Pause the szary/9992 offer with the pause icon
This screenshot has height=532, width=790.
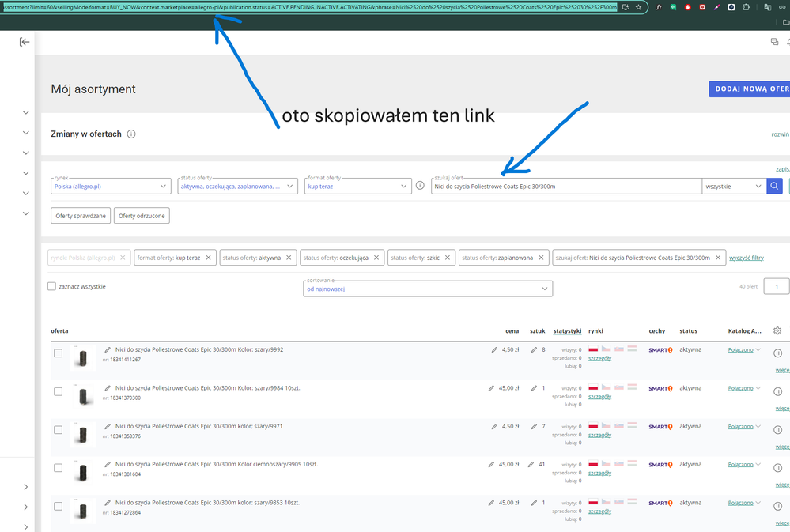coord(777,353)
